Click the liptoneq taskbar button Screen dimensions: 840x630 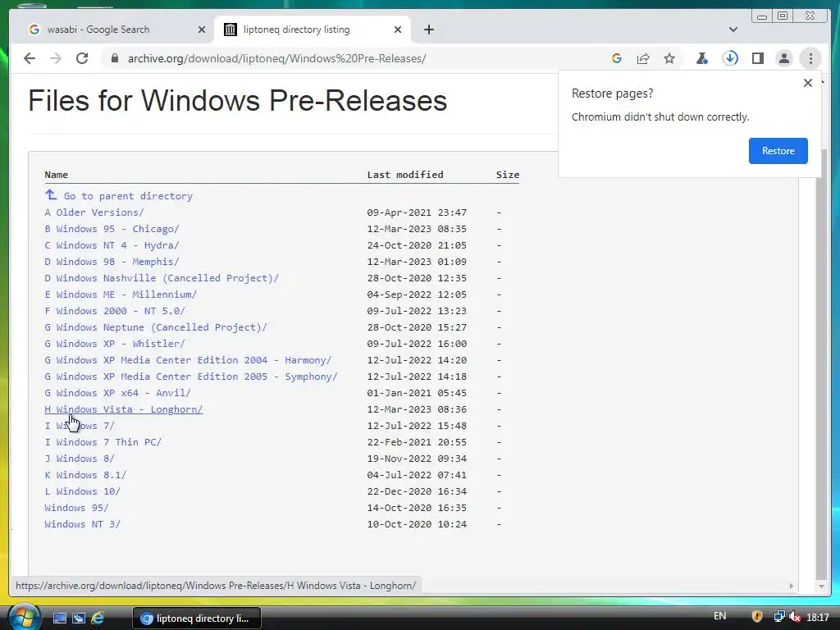coord(197,619)
